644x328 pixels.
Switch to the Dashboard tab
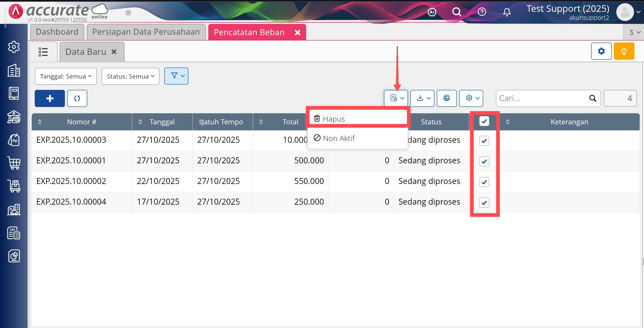(57, 32)
